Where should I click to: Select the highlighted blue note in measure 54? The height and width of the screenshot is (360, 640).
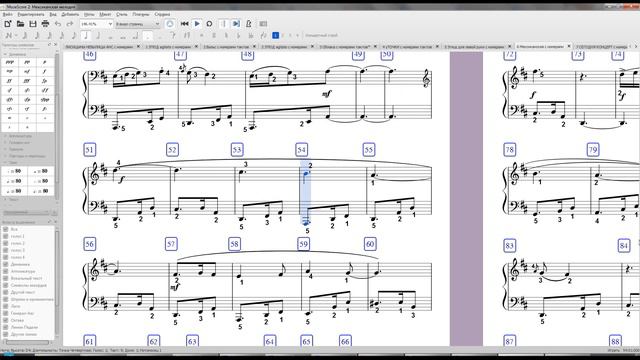(x=306, y=173)
